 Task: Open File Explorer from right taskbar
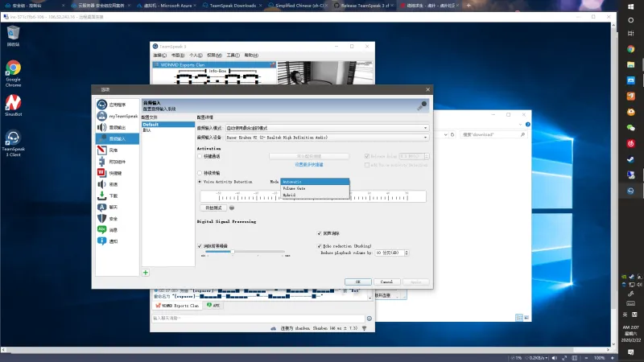coord(631,64)
